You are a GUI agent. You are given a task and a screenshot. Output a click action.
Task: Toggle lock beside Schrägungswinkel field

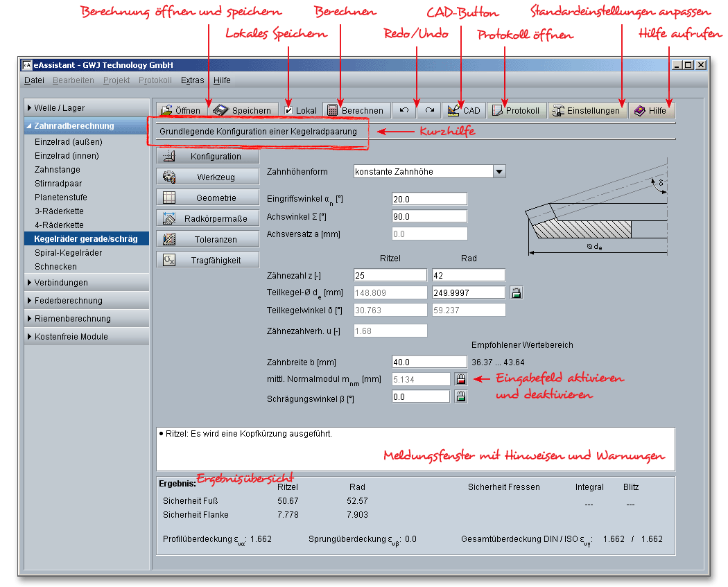tap(460, 397)
